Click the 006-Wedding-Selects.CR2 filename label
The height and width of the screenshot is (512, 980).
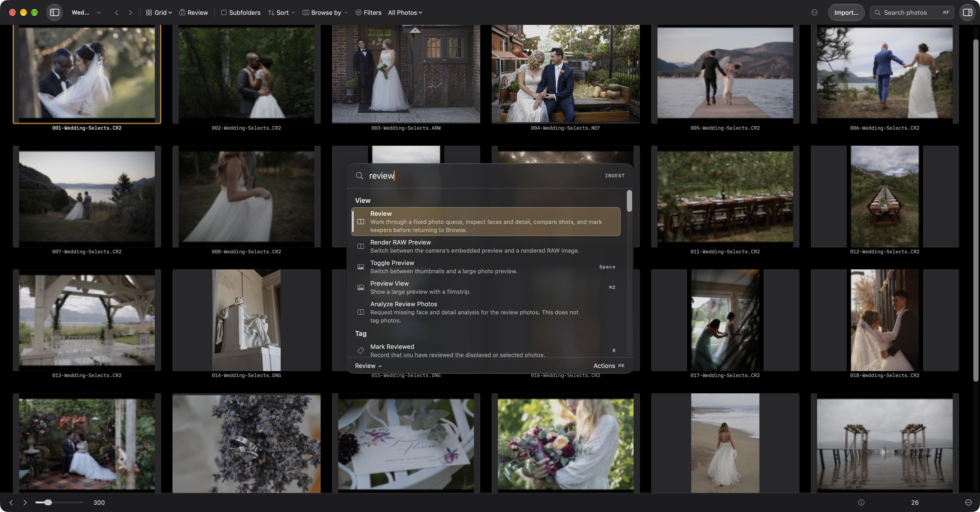885,128
